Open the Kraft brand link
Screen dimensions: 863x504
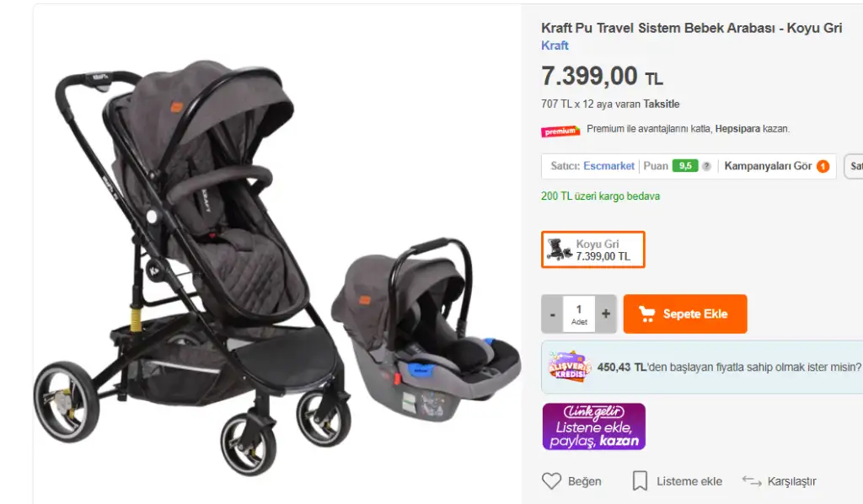pos(555,46)
